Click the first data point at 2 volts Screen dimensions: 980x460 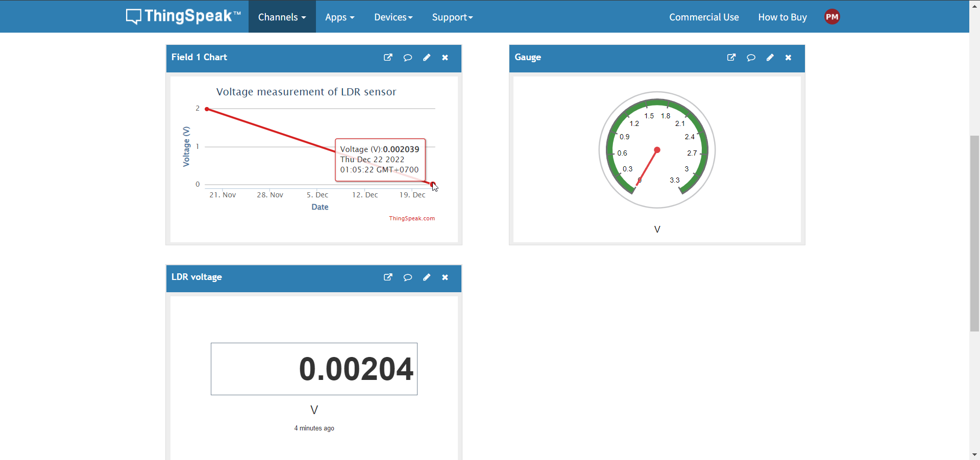[207, 109]
